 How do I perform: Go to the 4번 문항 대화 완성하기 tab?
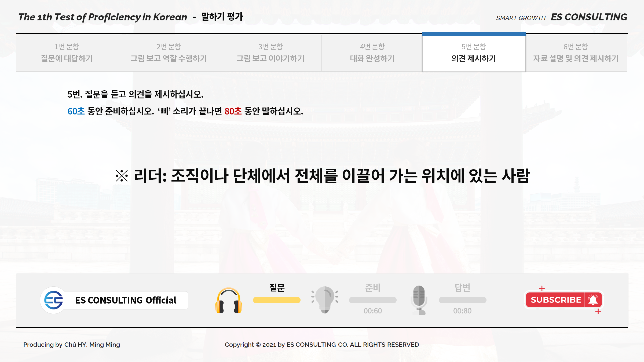tap(372, 53)
